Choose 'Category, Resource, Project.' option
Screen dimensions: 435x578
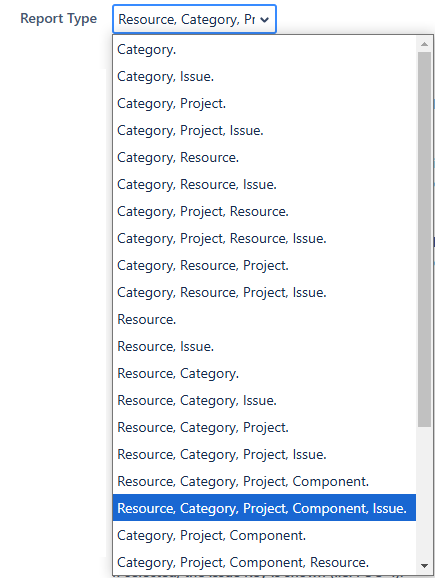point(264,265)
